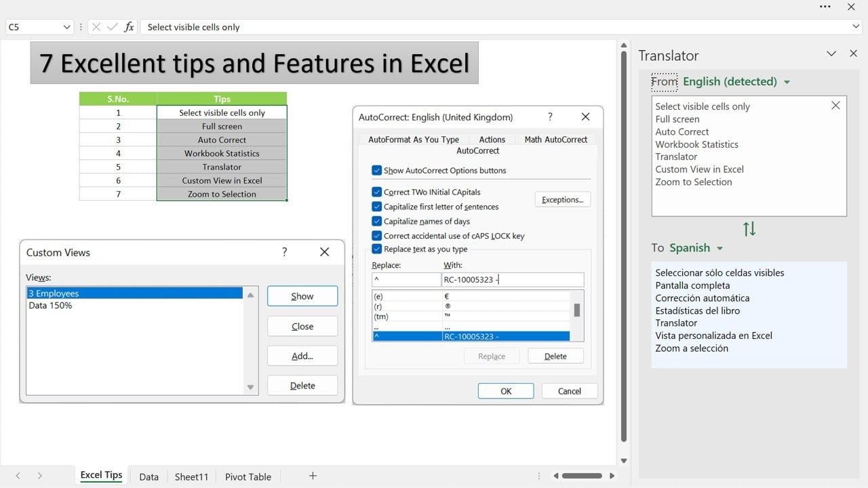Switch to Actions tab in AutoCorrect
The width and height of the screenshot is (868, 488).
[492, 139]
